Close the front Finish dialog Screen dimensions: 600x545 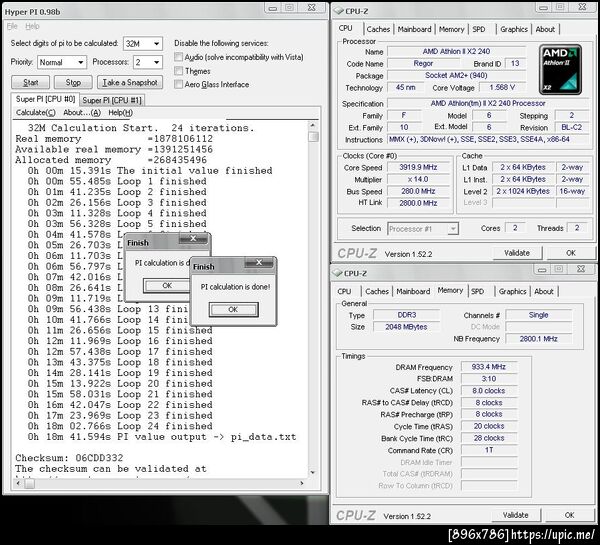[259, 263]
